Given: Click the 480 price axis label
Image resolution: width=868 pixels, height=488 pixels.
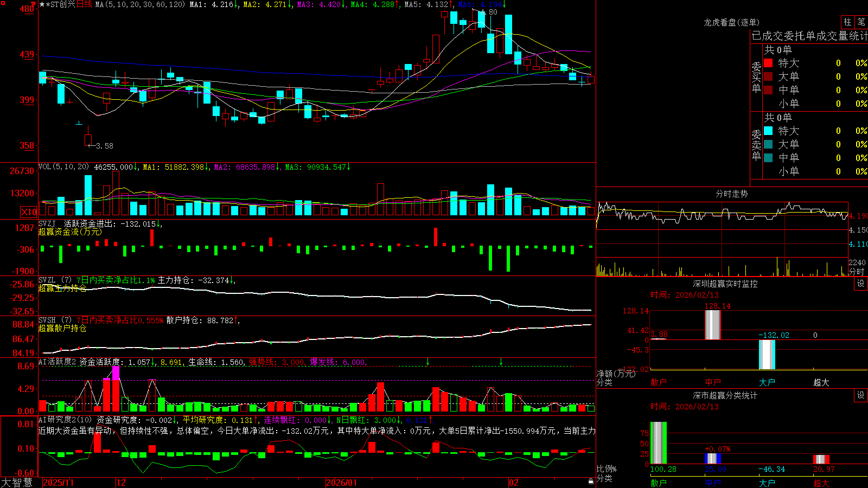Looking at the screenshot, I should [27, 9].
